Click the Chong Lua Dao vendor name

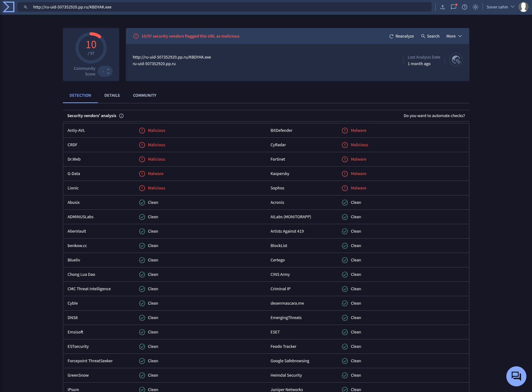[81, 274]
